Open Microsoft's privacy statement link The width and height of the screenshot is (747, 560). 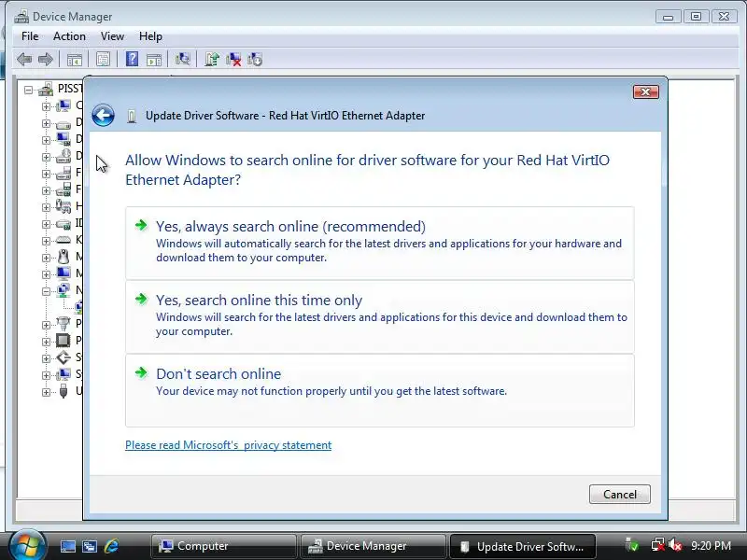click(x=228, y=445)
